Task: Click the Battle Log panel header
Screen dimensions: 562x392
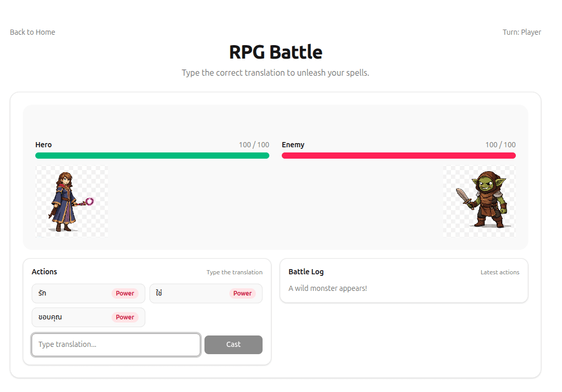Action: coord(306,271)
